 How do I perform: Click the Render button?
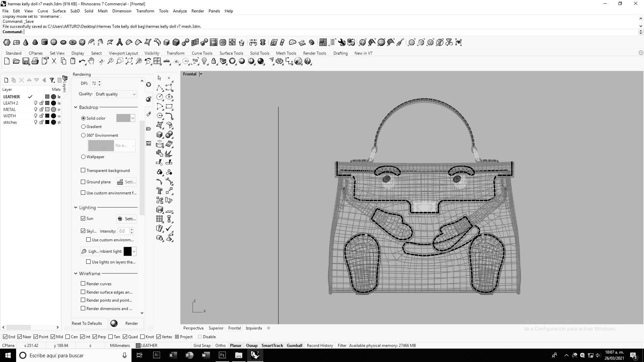pyautogui.click(x=126, y=323)
